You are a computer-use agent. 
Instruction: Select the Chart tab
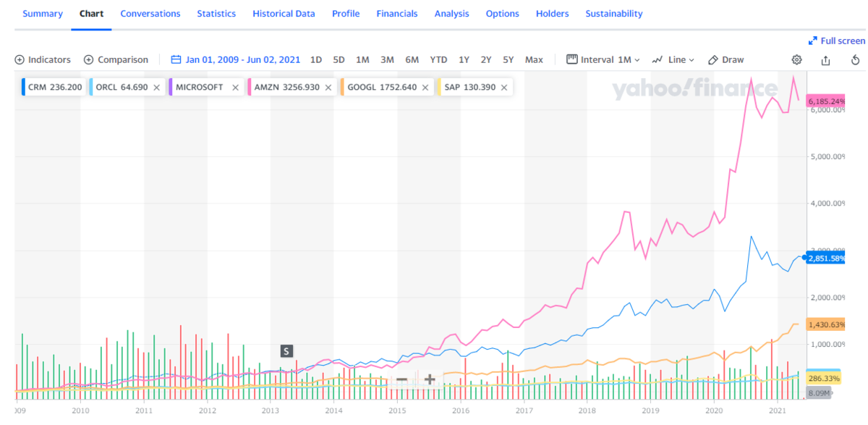coord(91,14)
